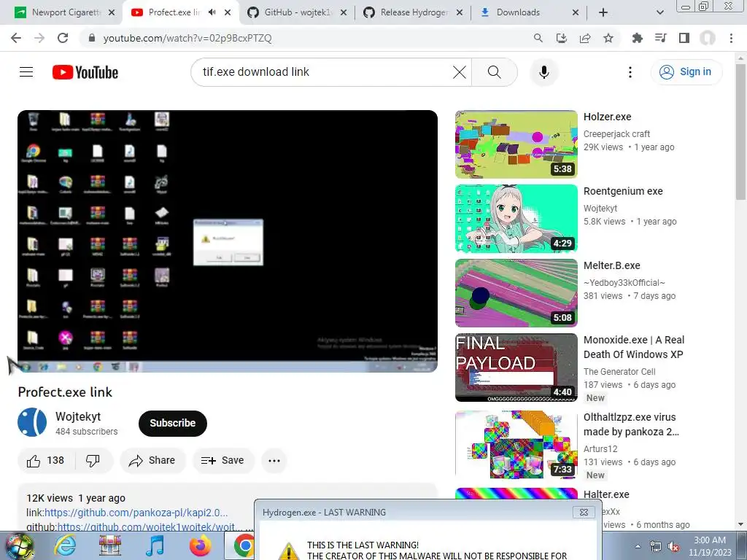
Task: Open music player icon in taskbar
Action: point(155,545)
